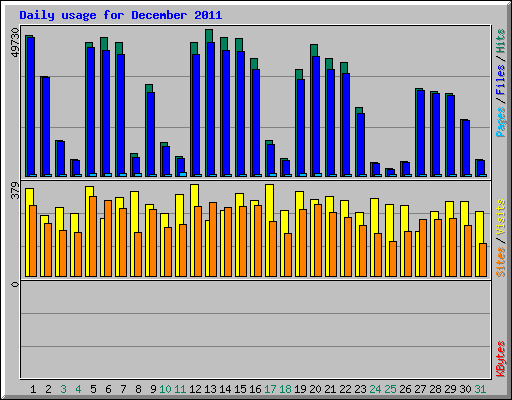
Task: Click day label '29' on the x-axis
Action: [x=450, y=389]
